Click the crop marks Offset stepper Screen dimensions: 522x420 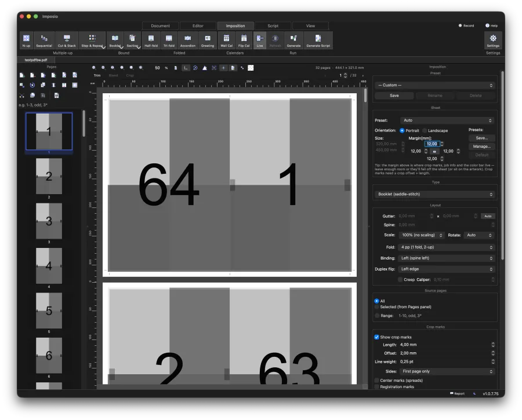(492, 353)
